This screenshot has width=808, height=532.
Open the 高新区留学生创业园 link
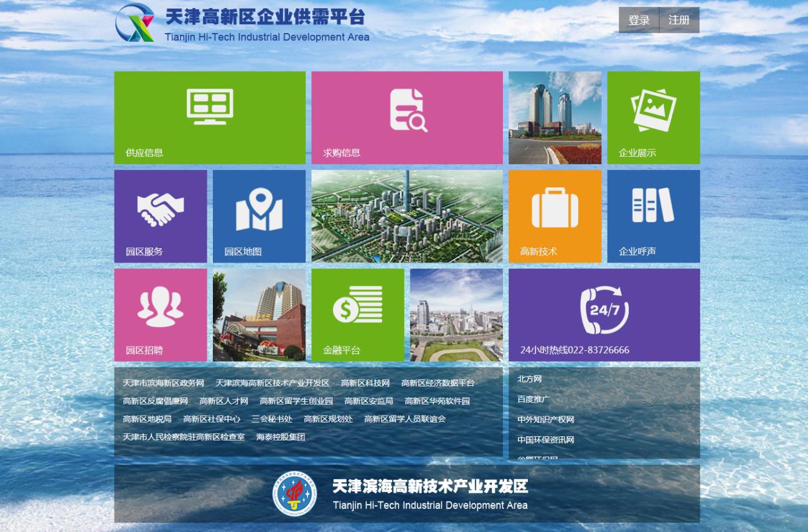point(296,401)
